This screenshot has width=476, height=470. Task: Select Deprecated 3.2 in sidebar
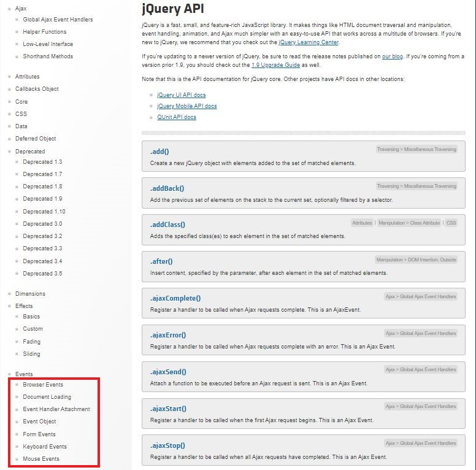pos(42,236)
